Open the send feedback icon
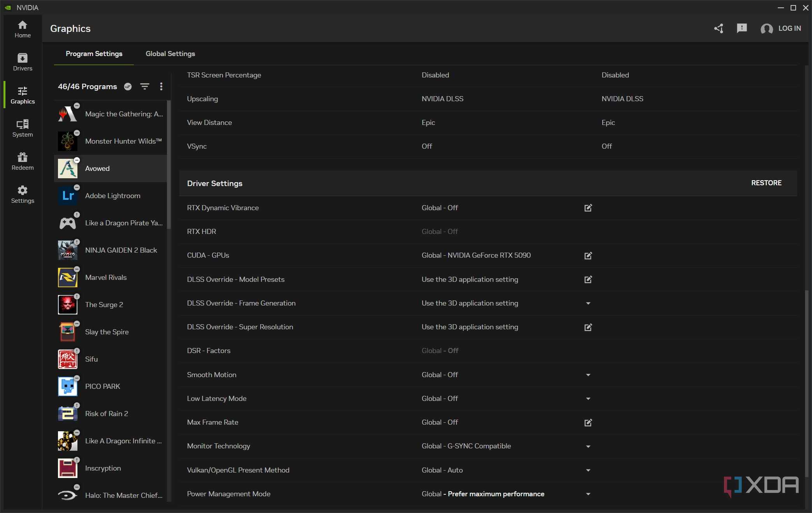This screenshot has width=812, height=513. point(742,28)
